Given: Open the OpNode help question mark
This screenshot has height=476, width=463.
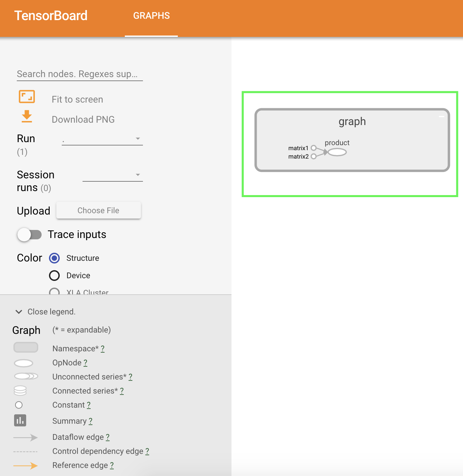Looking at the screenshot, I should [x=86, y=363].
